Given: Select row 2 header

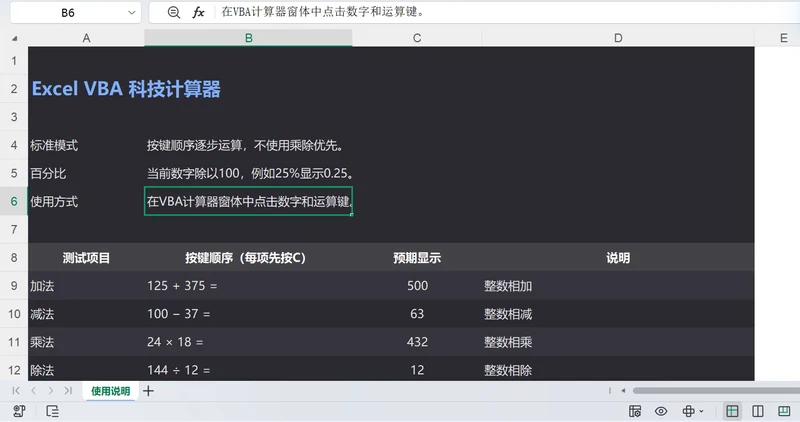Looking at the screenshot, I should pyautogui.click(x=14, y=89).
